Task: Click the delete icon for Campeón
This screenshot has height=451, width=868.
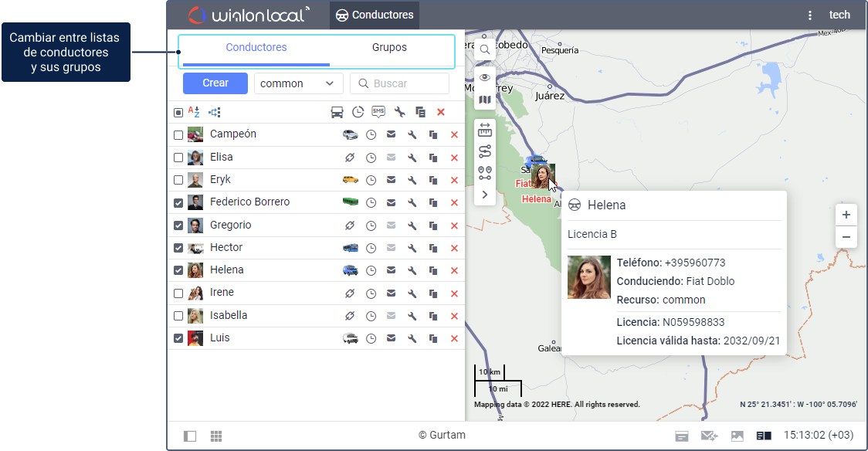Action: 454,134
